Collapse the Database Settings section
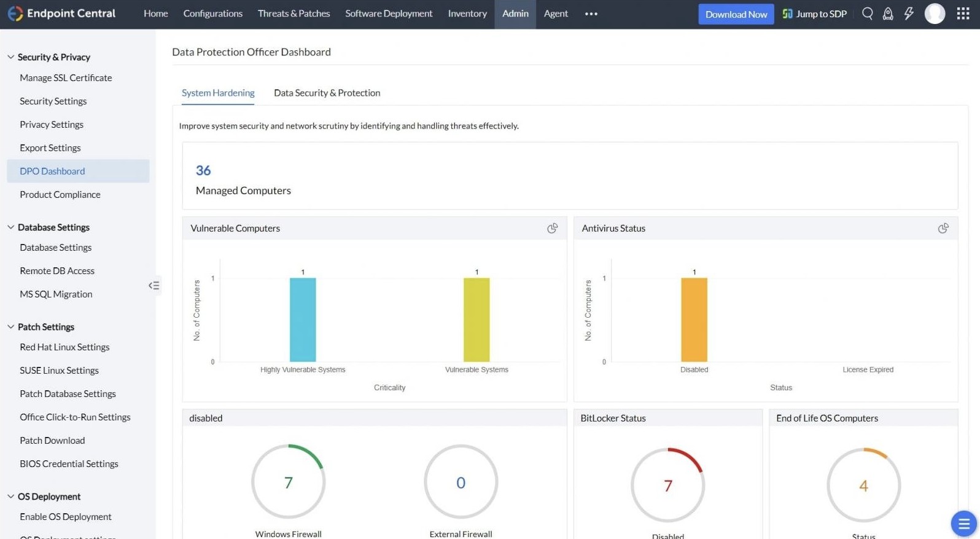Viewport: 980px width, 539px height. pos(10,227)
